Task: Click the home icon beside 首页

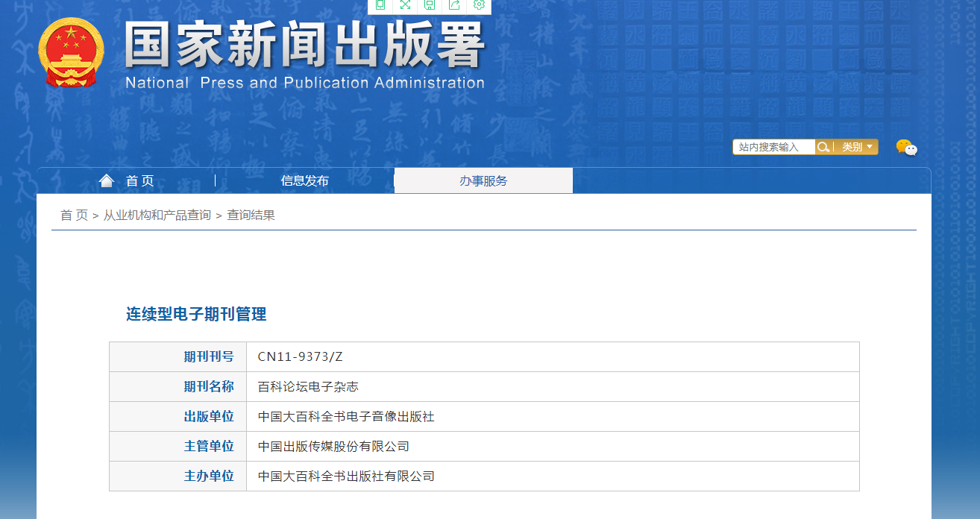Action: pos(107,180)
